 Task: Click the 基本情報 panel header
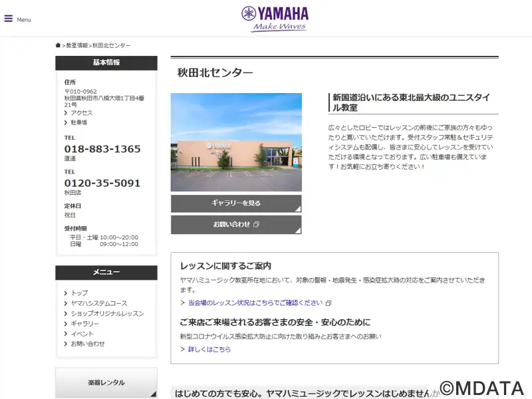[x=106, y=63]
